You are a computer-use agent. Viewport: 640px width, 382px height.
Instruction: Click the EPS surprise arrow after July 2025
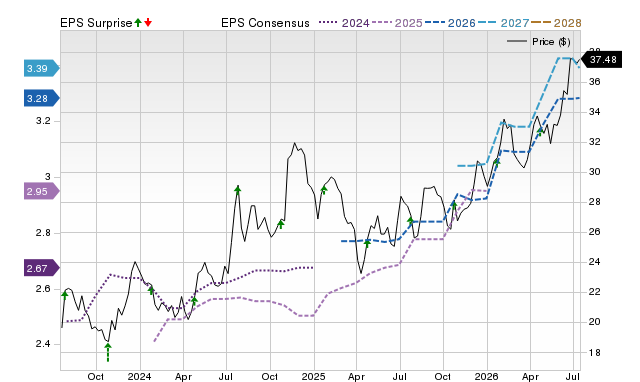(411, 221)
